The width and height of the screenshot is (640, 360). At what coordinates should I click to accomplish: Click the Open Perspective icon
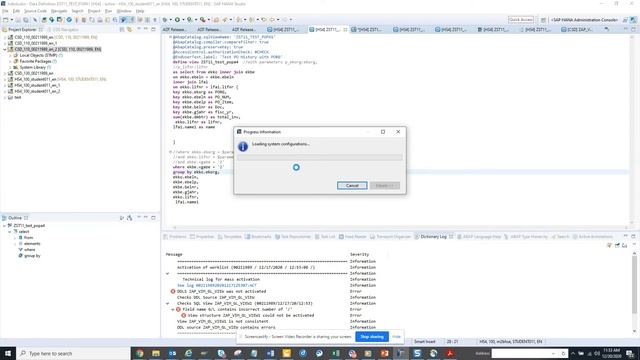(x=543, y=20)
